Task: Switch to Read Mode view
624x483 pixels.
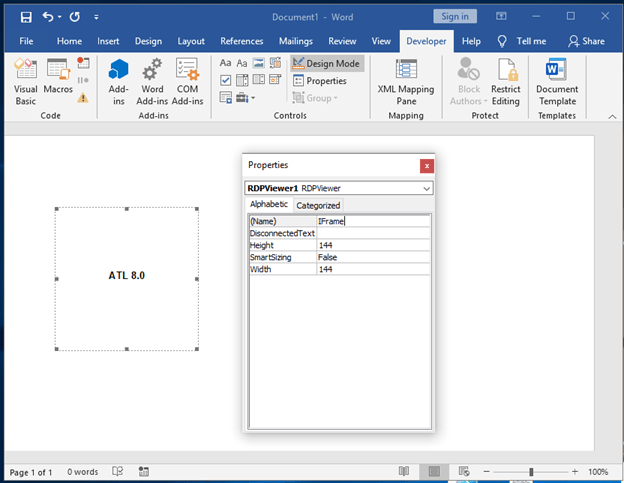Action: tap(404, 471)
